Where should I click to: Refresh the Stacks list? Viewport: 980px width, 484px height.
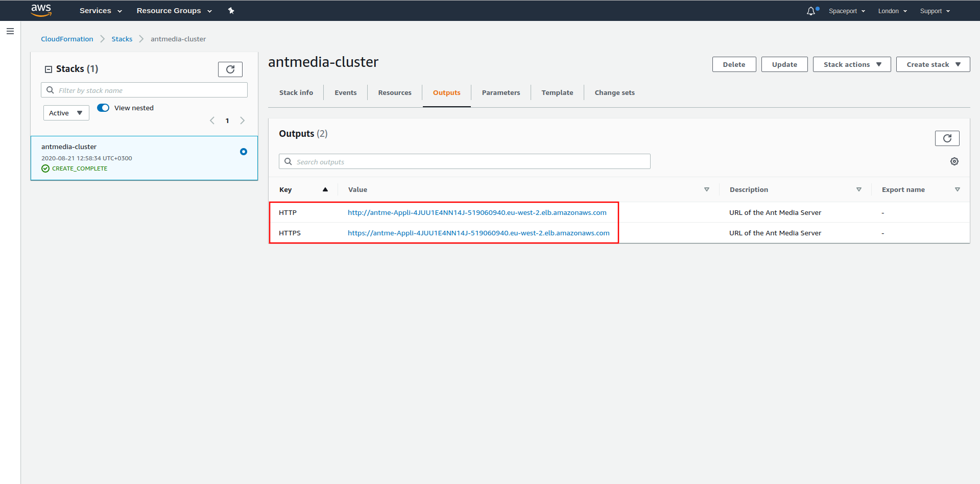pos(230,69)
